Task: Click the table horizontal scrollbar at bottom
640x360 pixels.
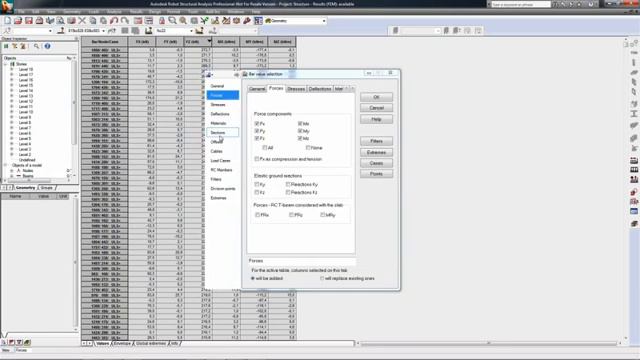Action: pos(489,343)
